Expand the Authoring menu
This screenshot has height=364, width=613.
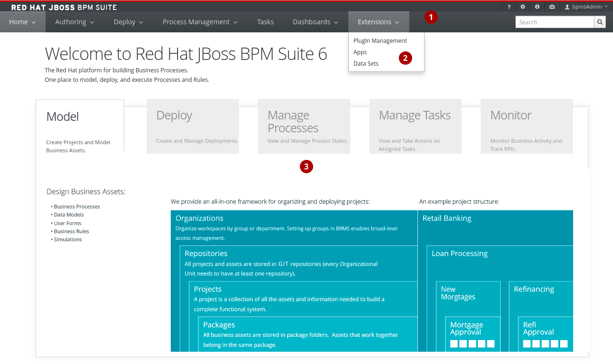point(74,22)
